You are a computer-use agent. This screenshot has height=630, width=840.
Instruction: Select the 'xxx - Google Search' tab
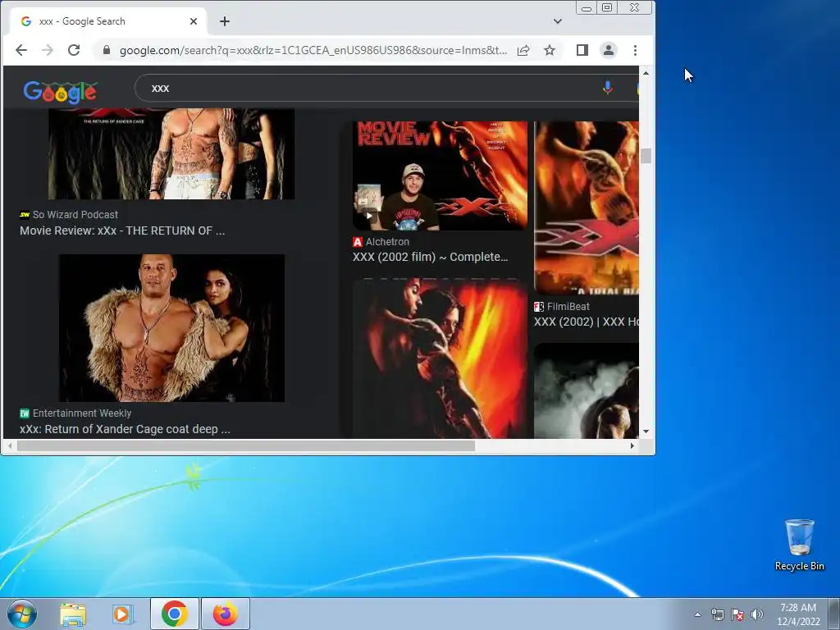tap(107, 21)
